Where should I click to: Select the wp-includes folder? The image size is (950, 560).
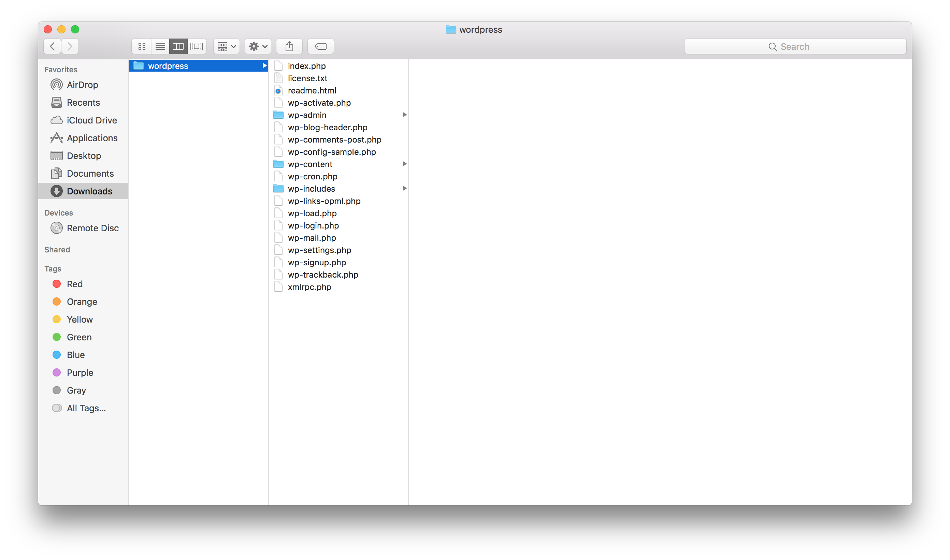339,189
